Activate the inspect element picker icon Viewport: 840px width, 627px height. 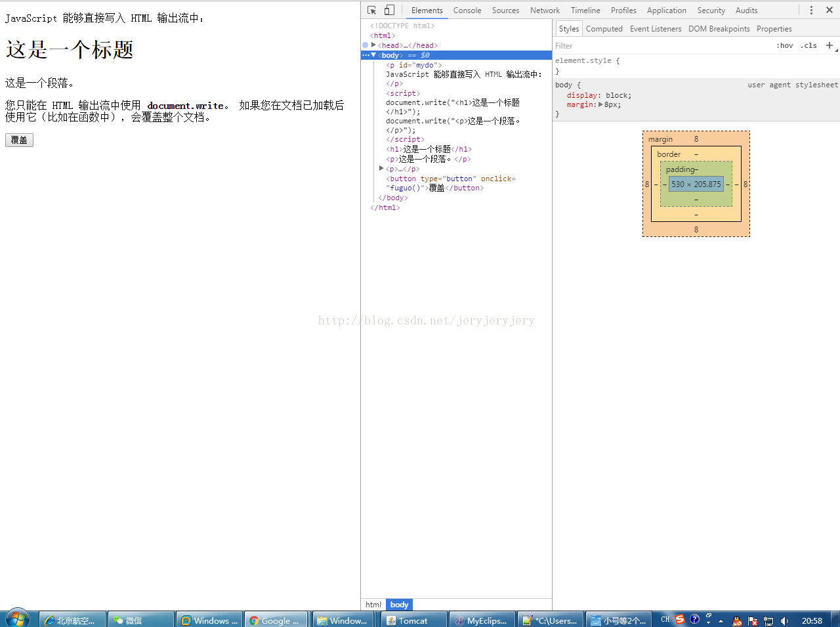click(x=371, y=10)
